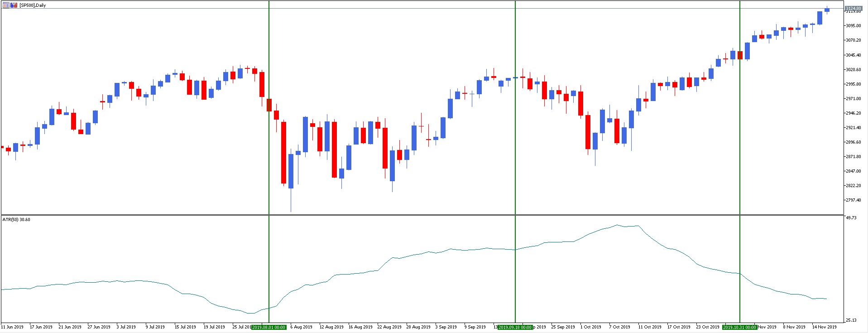Click the 15 Jul 2019 date label
The width and height of the screenshot is (868, 333).
[x=185, y=327]
